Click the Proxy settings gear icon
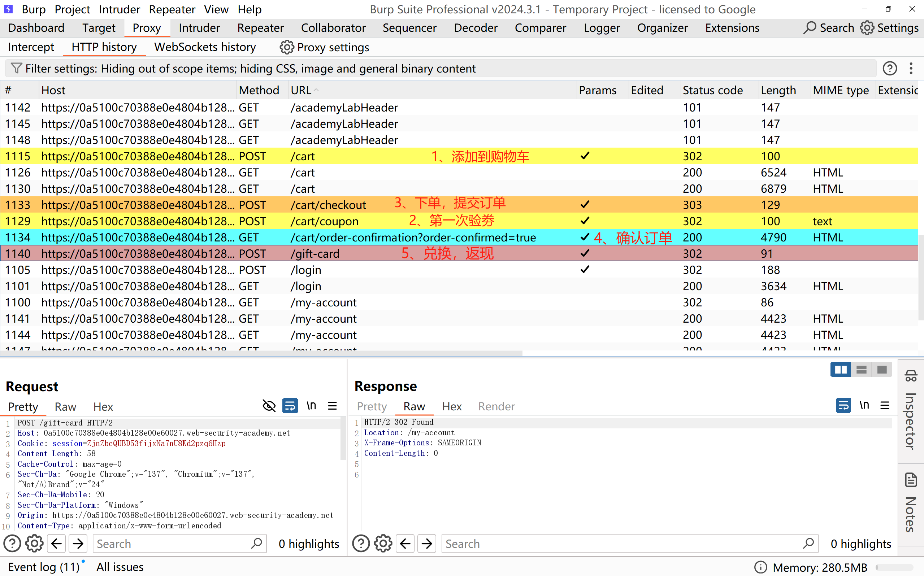Viewport: 924px width, 576px height. pos(287,47)
